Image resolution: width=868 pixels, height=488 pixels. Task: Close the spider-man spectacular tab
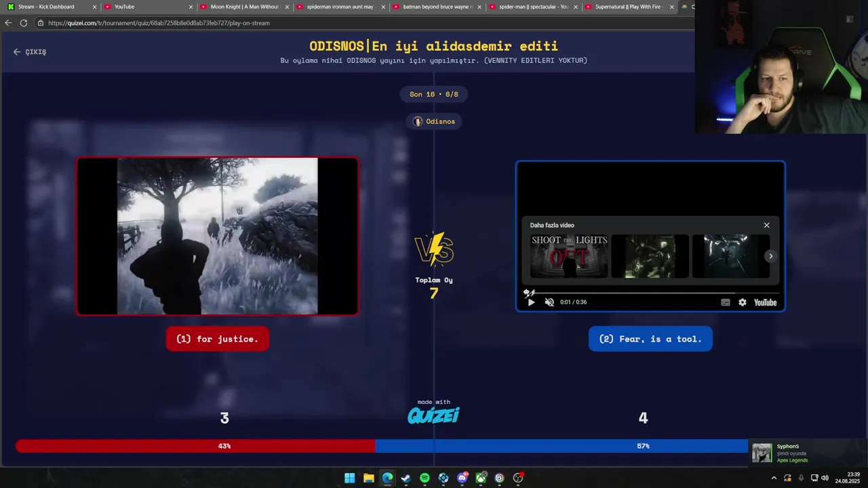[x=576, y=7]
